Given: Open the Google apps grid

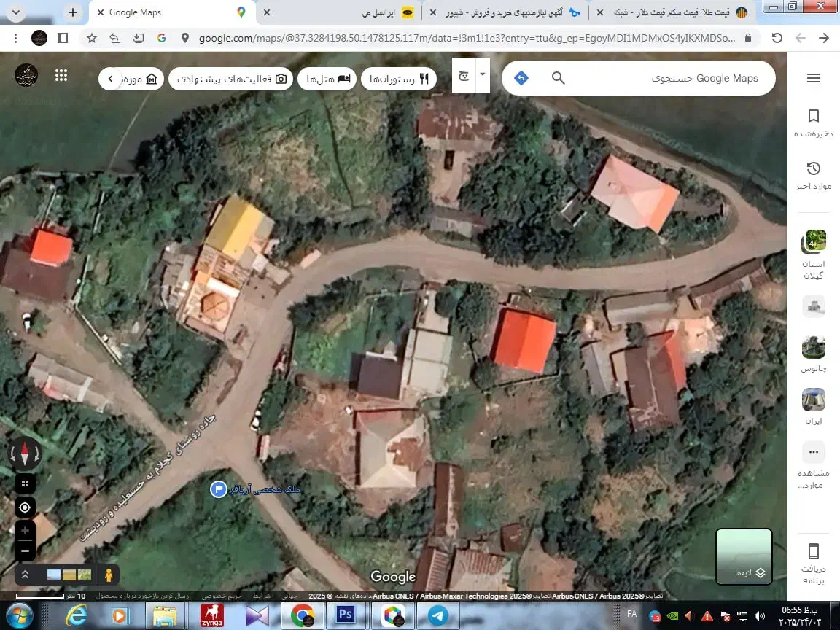Looking at the screenshot, I should (x=61, y=75).
